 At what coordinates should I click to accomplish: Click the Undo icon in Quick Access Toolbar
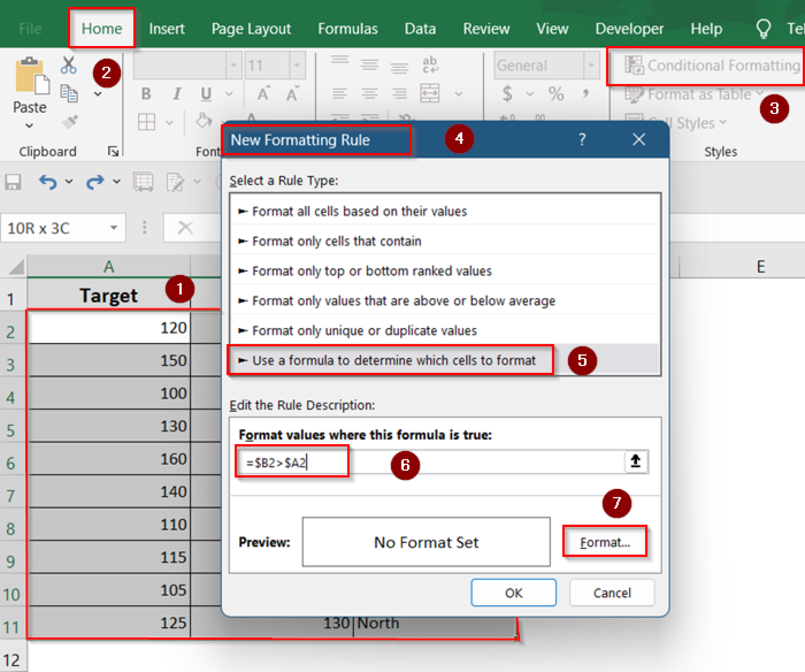[x=48, y=182]
